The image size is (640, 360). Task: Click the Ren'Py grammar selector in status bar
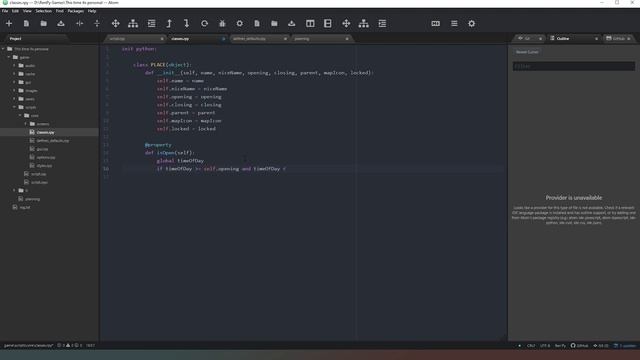(x=560, y=346)
